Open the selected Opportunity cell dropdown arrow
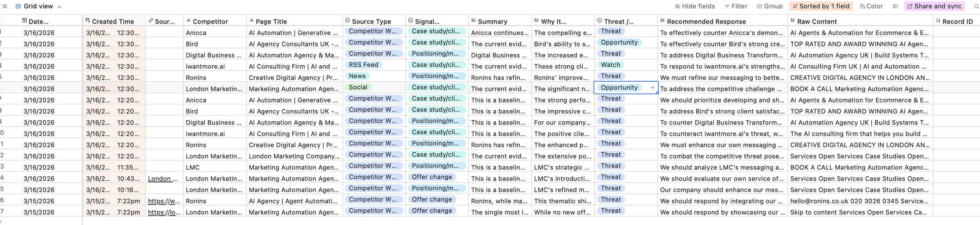 coord(653,88)
